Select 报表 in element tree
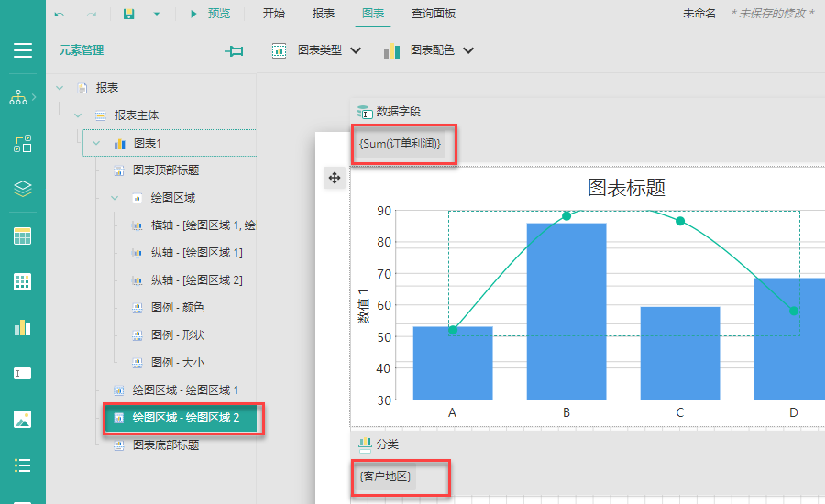This screenshot has height=504, width=825. [x=107, y=88]
